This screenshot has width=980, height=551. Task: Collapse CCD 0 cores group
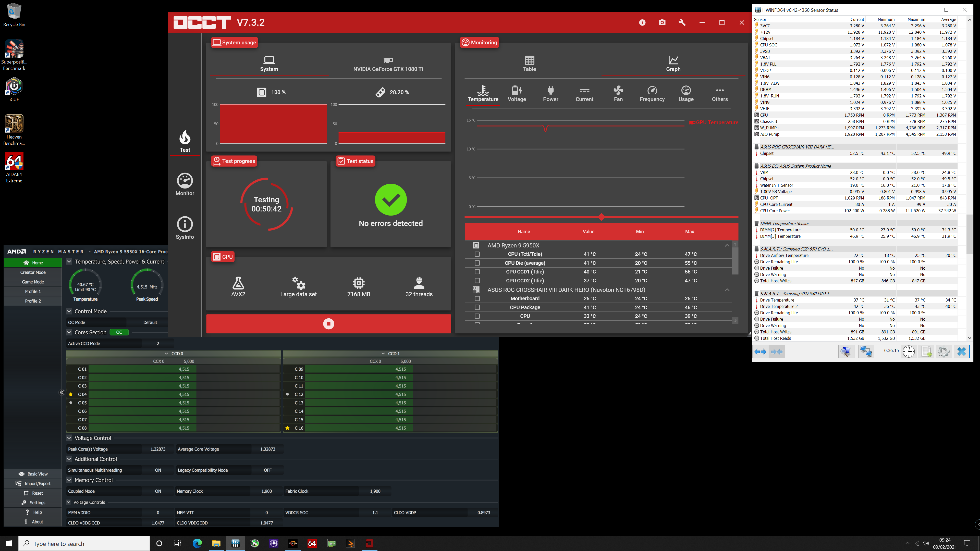[x=166, y=354]
